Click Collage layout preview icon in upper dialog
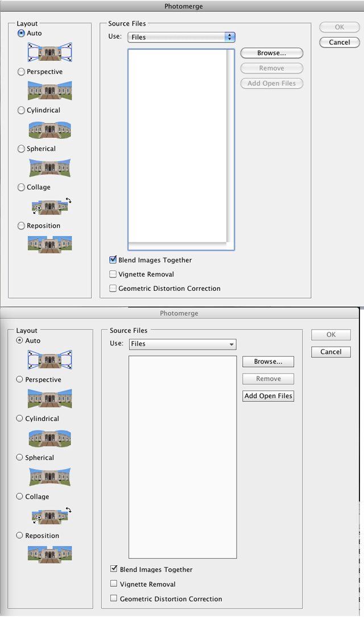This screenshot has width=364, height=617. pyautogui.click(x=51, y=206)
